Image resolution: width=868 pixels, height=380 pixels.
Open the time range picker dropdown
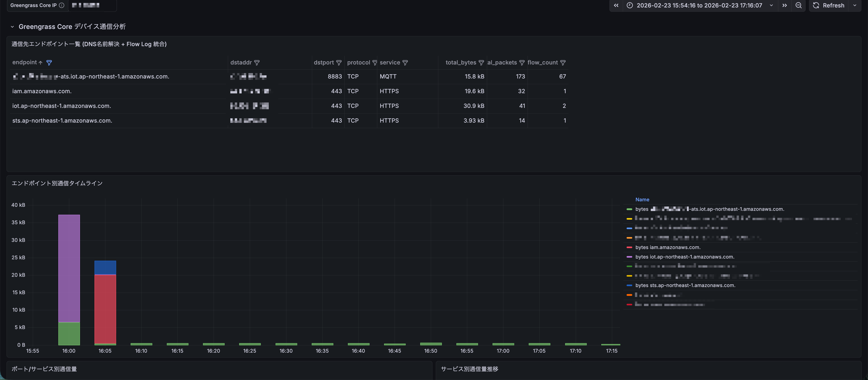(x=699, y=5)
